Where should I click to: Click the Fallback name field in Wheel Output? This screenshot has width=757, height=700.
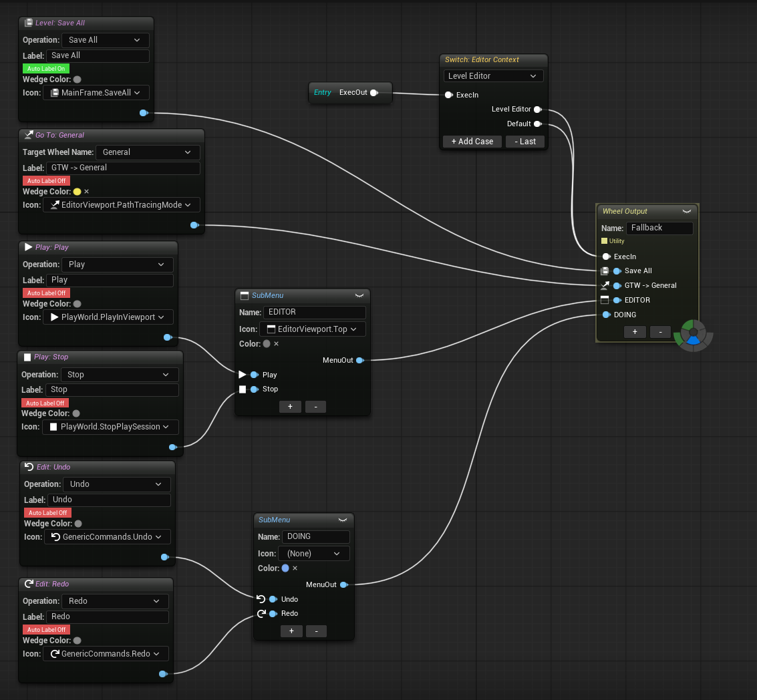pyautogui.click(x=659, y=228)
